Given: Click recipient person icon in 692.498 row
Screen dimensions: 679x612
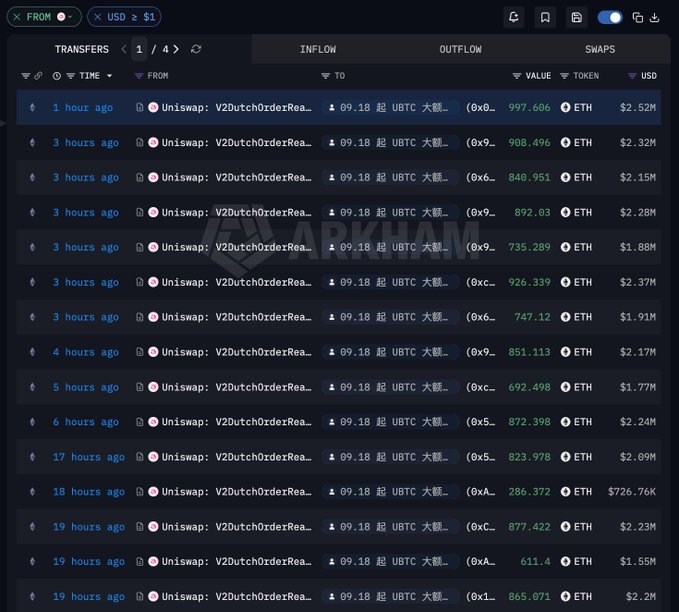Looking at the screenshot, I should point(332,387).
